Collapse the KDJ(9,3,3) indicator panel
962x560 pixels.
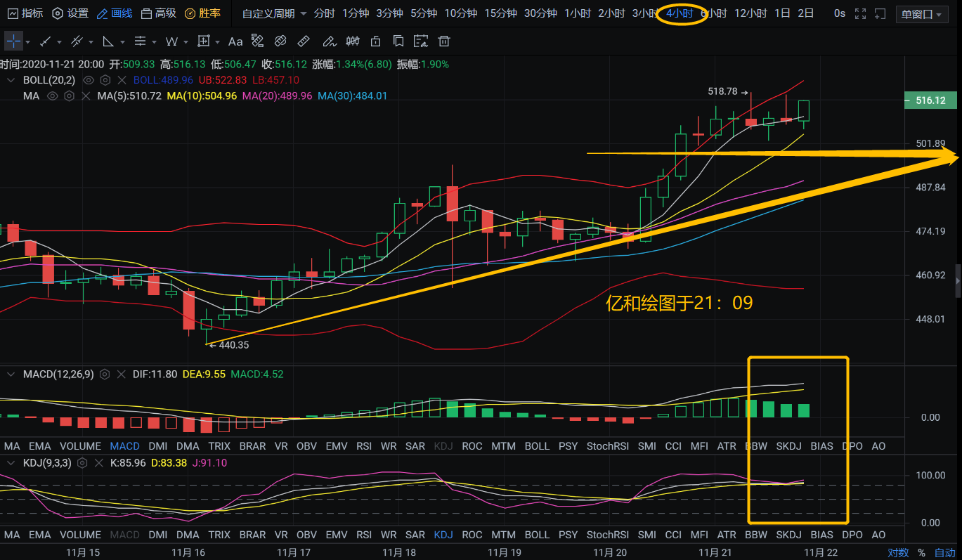[x=10, y=463]
